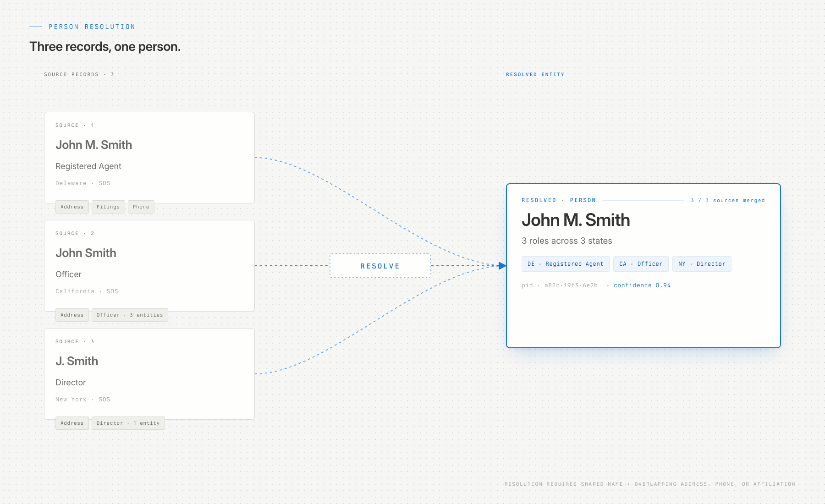
Task: Click the 'PERSON RESOLUTION' section label
Action: (x=92, y=27)
